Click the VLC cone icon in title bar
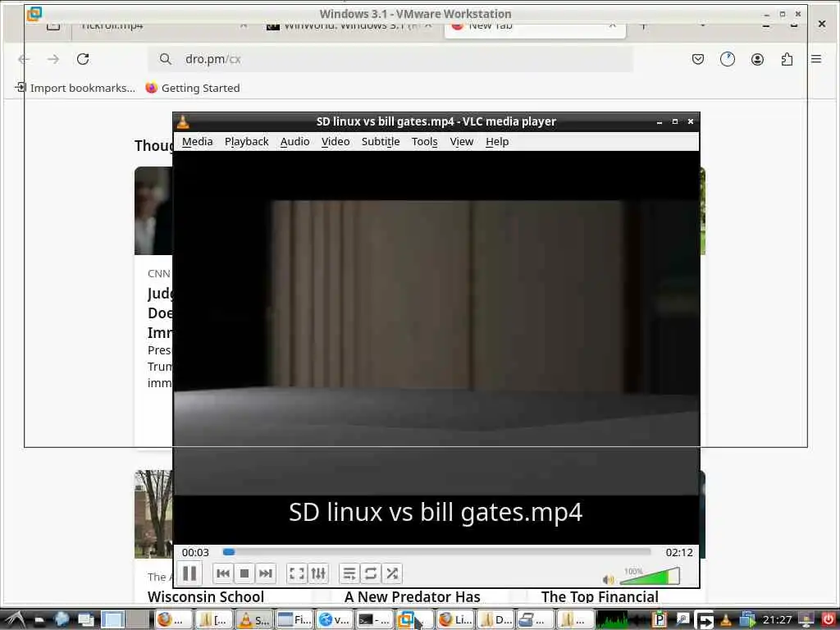This screenshot has width=840, height=630. (x=183, y=121)
